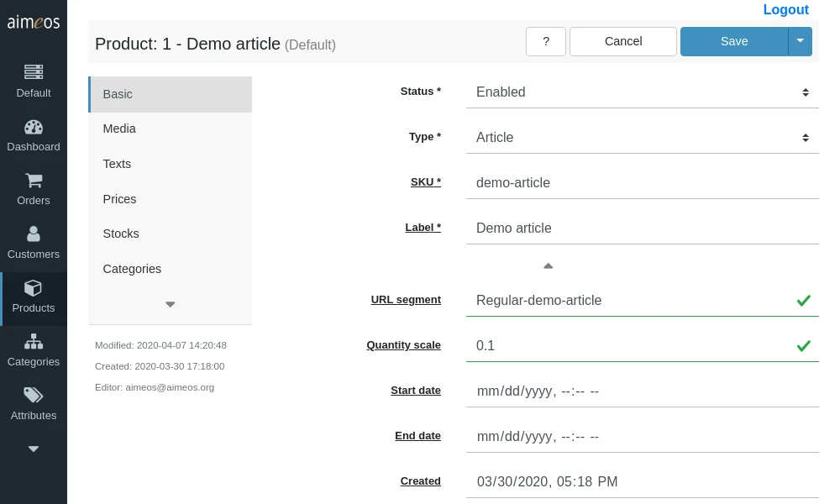Open the Save options dropdown arrow

801,41
